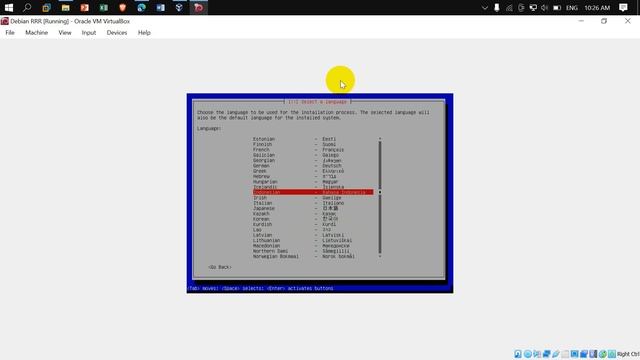Click the network tray icon

pos(533,7)
